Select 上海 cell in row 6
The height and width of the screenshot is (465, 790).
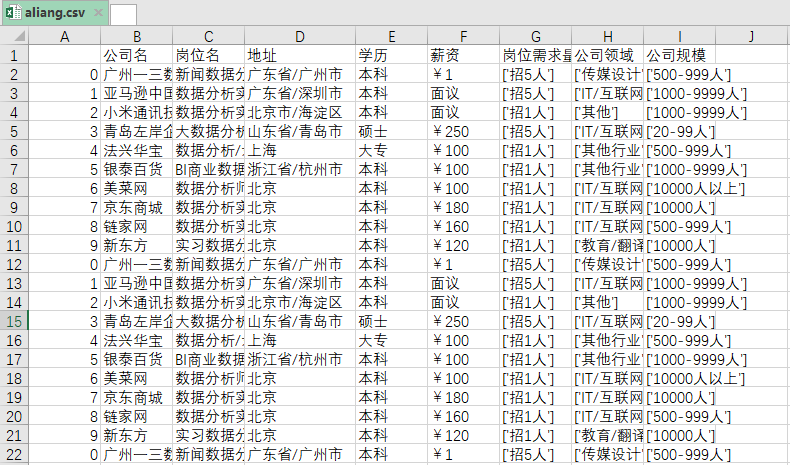pyautogui.click(x=300, y=150)
